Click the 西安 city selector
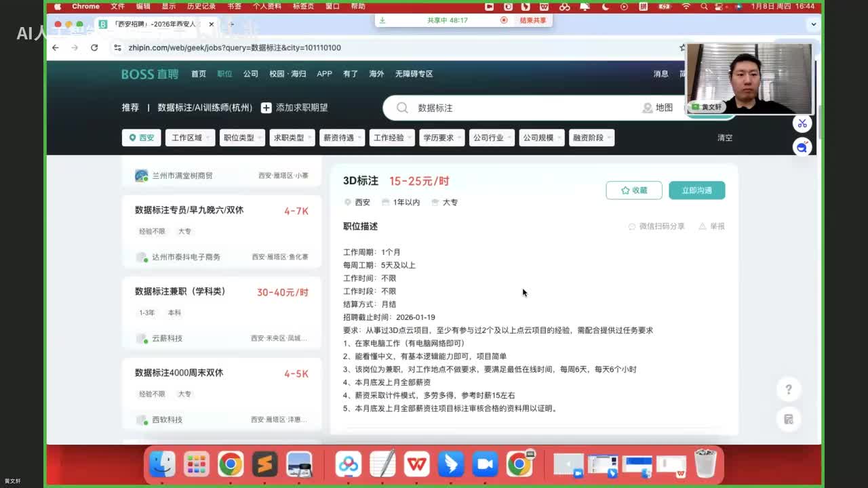The image size is (868, 488). pos(141,138)
